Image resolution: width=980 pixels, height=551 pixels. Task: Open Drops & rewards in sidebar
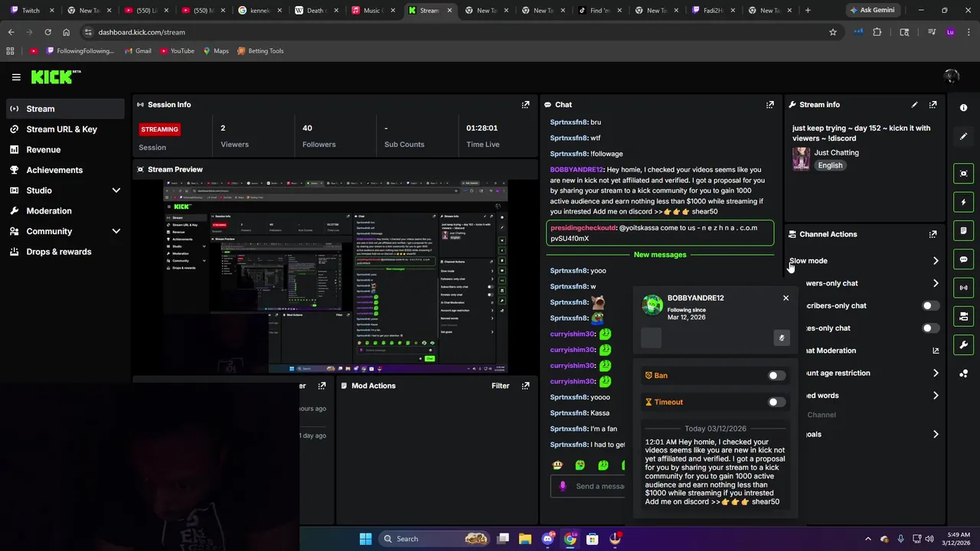tap(65, 252)
